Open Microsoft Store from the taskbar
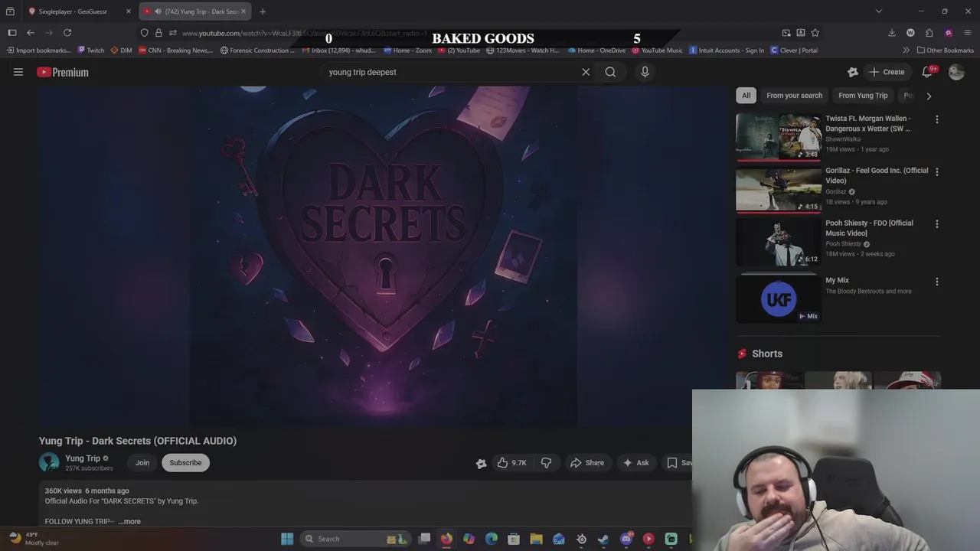The width and height of the screenshot is (980, 551). (514, 539)
